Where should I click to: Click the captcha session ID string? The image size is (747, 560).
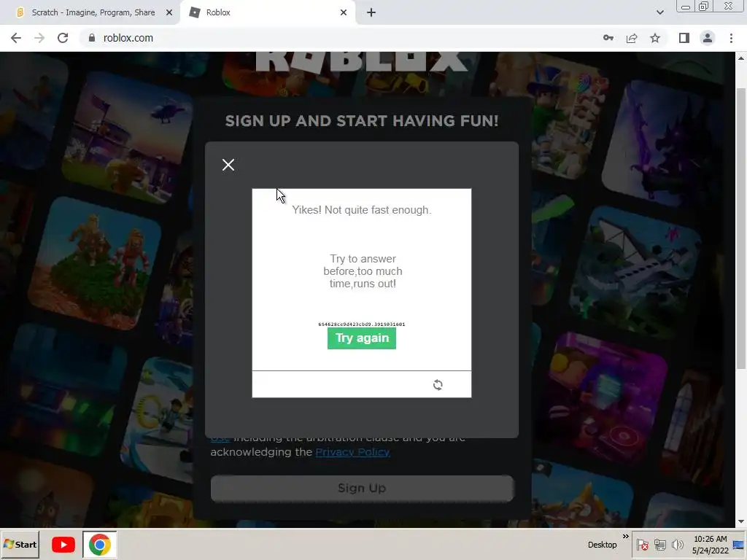(x=362, y=324)
